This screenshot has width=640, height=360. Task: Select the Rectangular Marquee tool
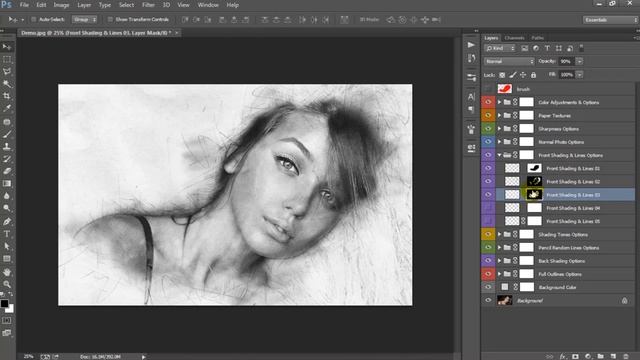7,60
